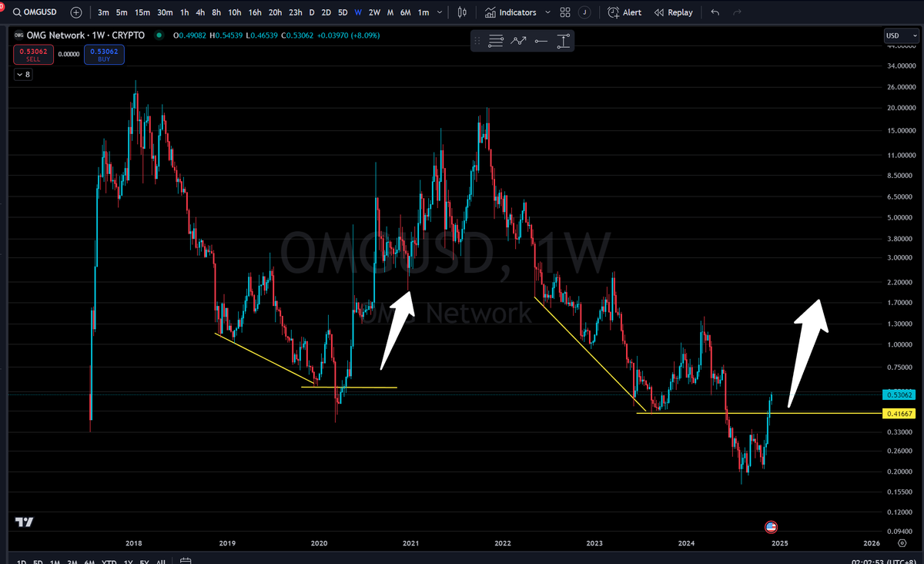Select the 23h timeframe

(296, 12)
